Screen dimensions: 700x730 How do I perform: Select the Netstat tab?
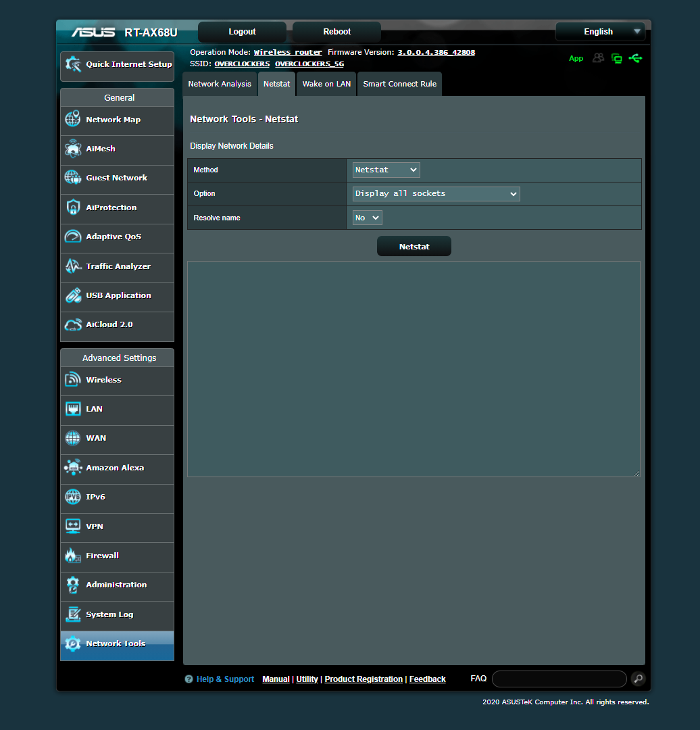[276, 84]
